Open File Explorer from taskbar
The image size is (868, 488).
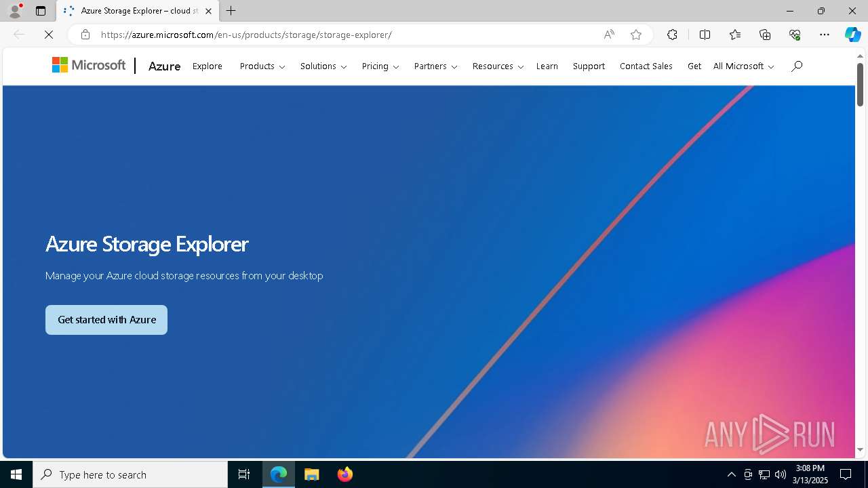[312, 474]
